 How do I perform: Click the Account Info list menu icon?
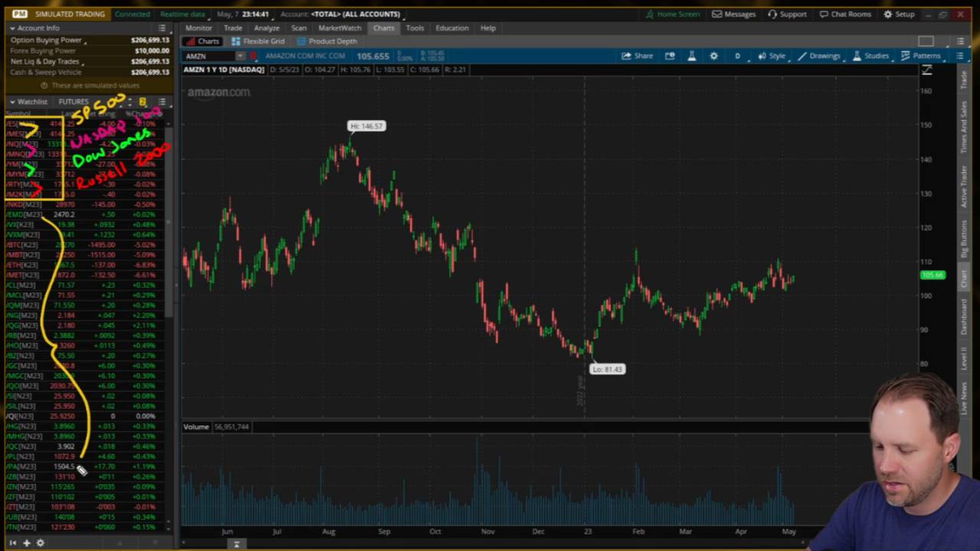tap(162, 28)
